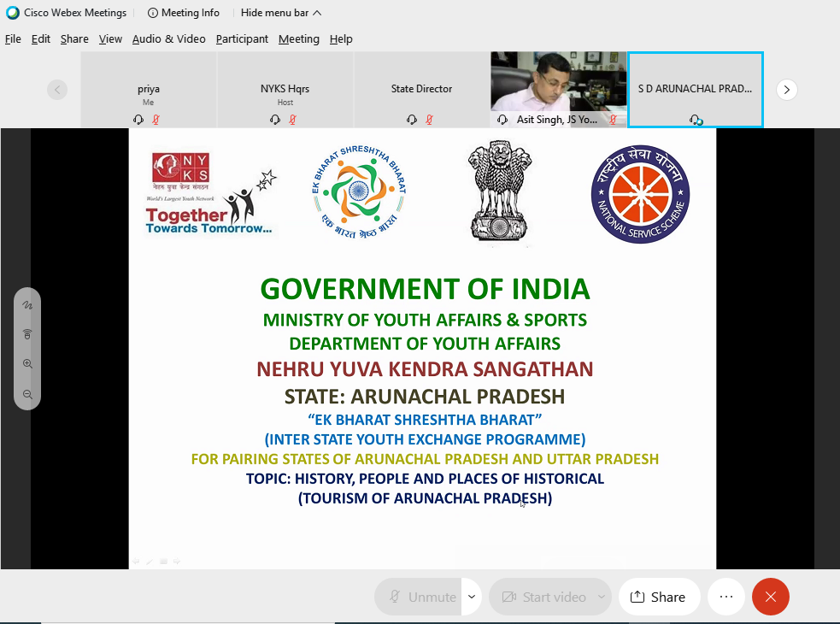Select Asit Singh's video thumbnail
Image resolution: width=840 pixels, height=624 pixels.
558,90
